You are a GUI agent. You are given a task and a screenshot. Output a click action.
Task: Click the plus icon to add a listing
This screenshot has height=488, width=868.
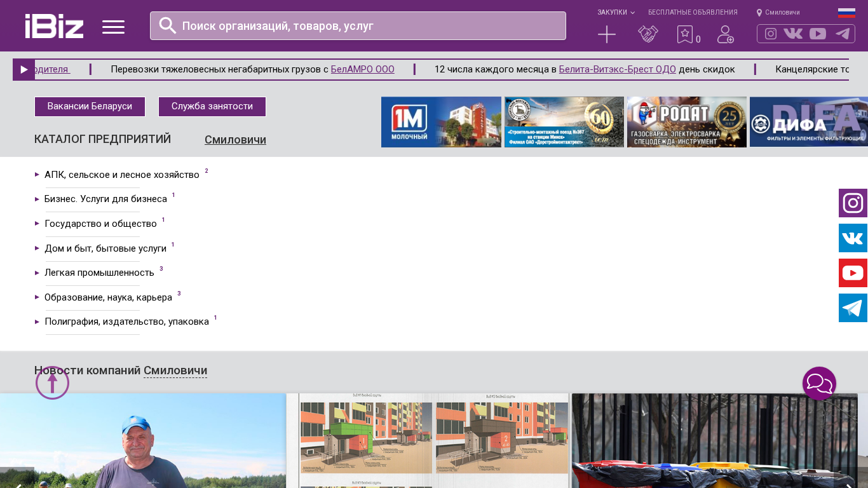tap(607, 34)
